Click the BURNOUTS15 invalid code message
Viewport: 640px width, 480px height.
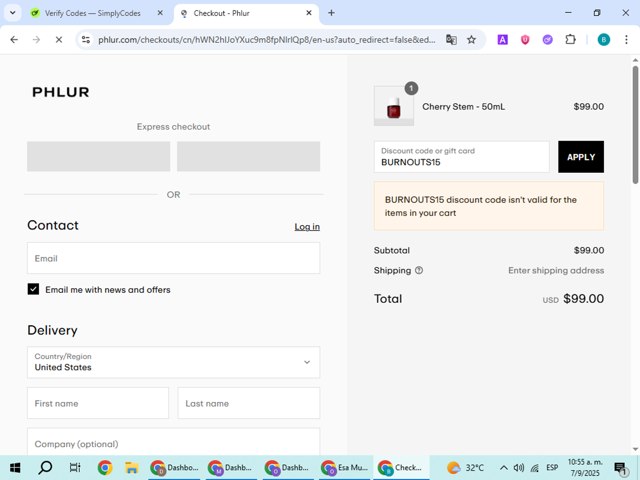[489, 206]
